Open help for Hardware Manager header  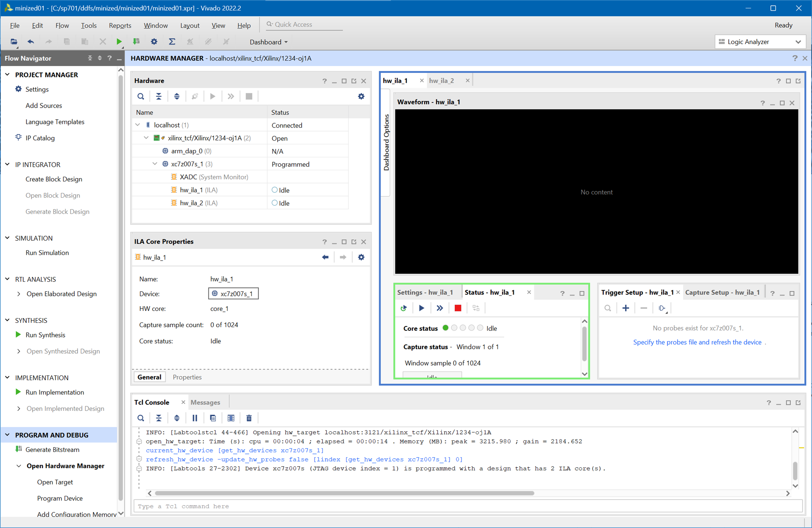(x=795, y=58)
